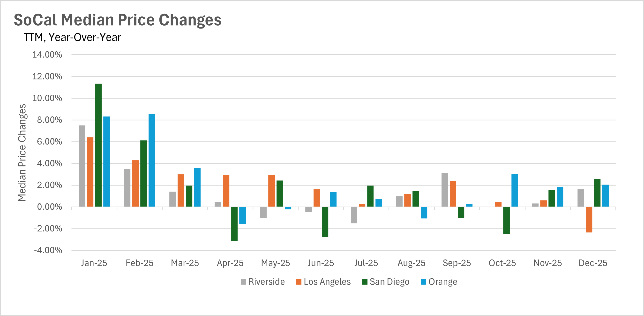Viewport: 644px width, 316px height.
Task: Click the tallest San Diego bar in Jan-25
Action: pos(98,145)
